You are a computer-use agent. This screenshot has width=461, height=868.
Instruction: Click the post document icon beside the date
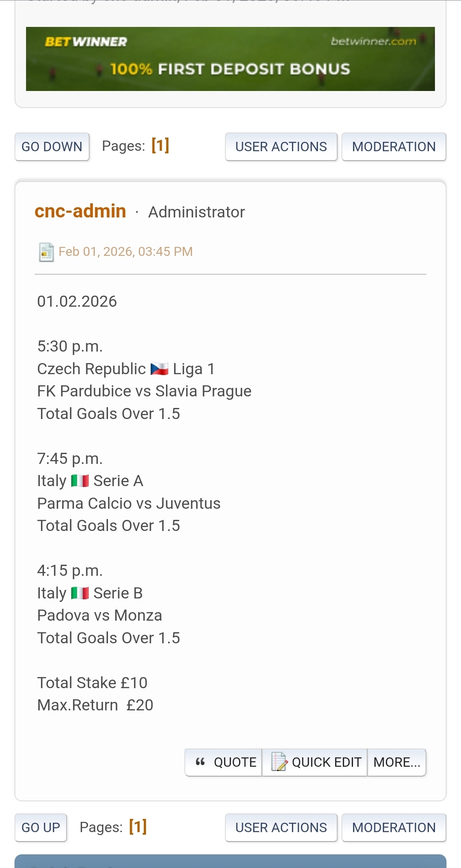(46, 252)
